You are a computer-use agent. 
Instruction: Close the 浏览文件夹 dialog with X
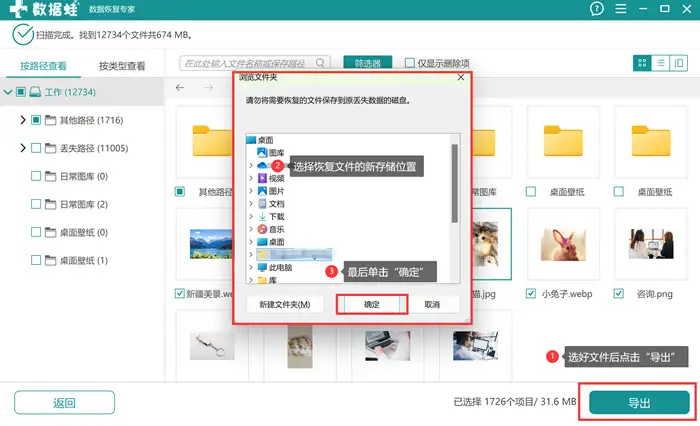(x=461, y=77)
